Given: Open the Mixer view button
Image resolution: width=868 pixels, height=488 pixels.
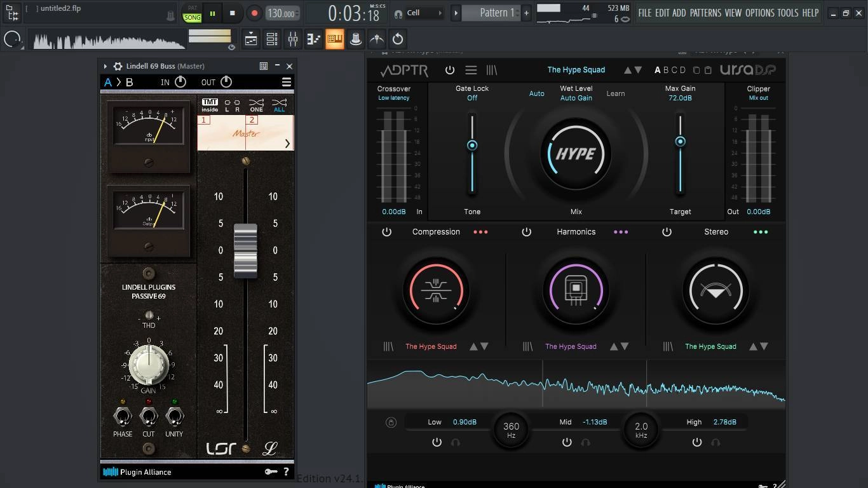Looking at the screenshot, I should (293, 39).
